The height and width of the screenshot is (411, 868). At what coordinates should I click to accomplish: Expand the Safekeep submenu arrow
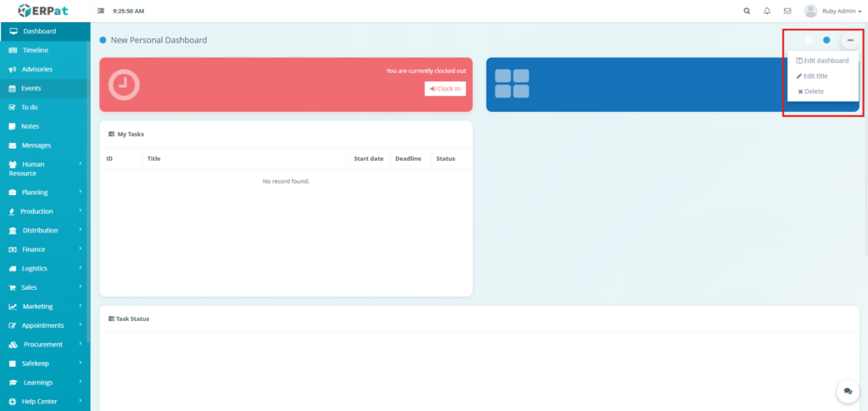pos(81,363)
